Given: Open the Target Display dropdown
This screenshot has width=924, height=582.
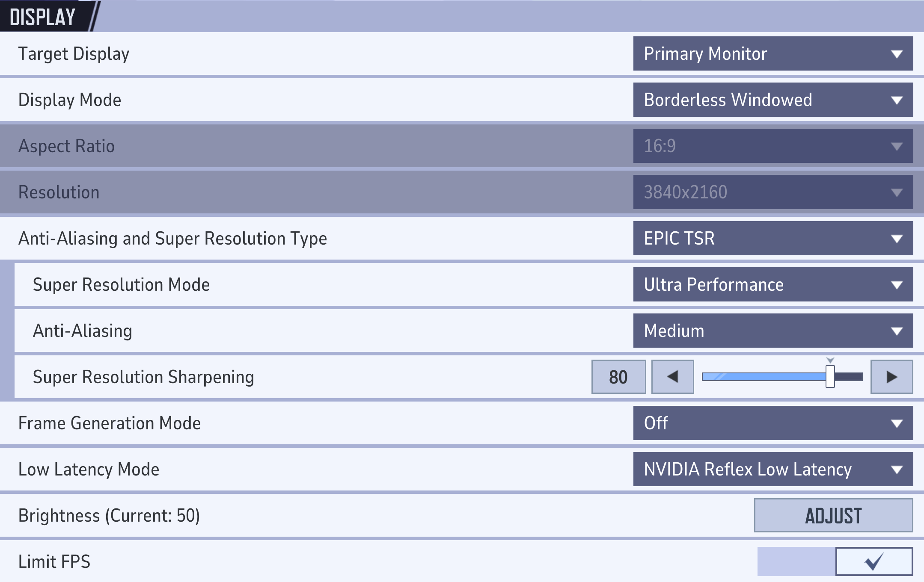Looking at the screenshot, I should click(x=772, y=53).
